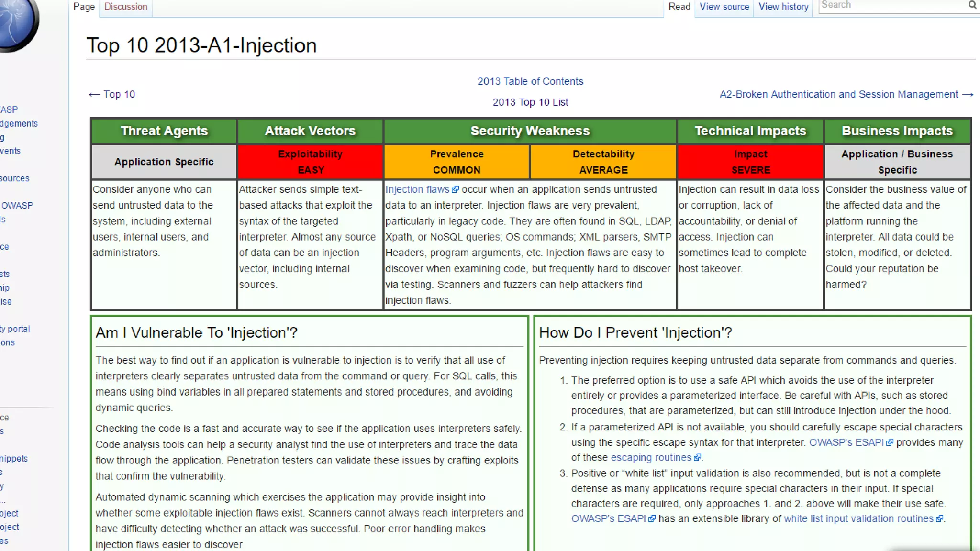Open 2013 Top 10 List link
980x551 pixels.
pos(530,102)
